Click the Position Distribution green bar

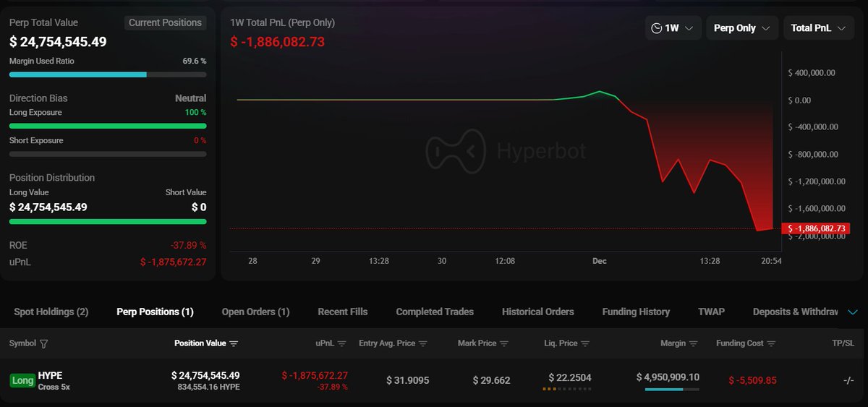[108, 222]
